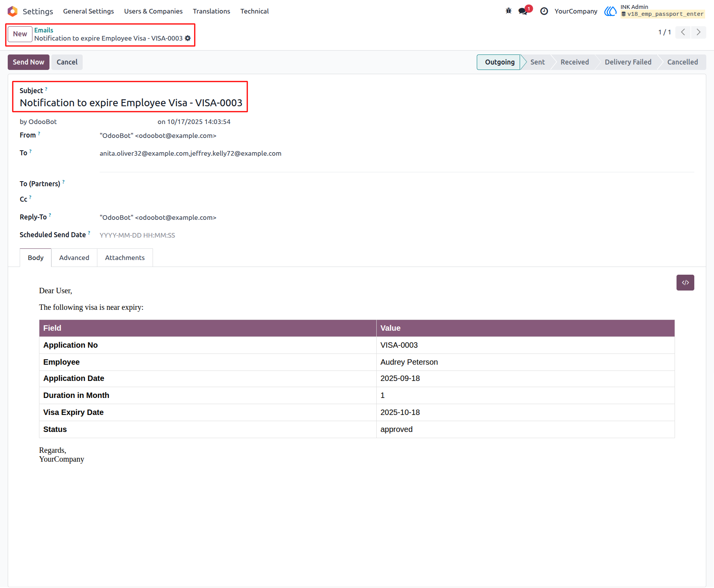
Task: Edit the Subject field text
Action: click(x=131, y=103)
